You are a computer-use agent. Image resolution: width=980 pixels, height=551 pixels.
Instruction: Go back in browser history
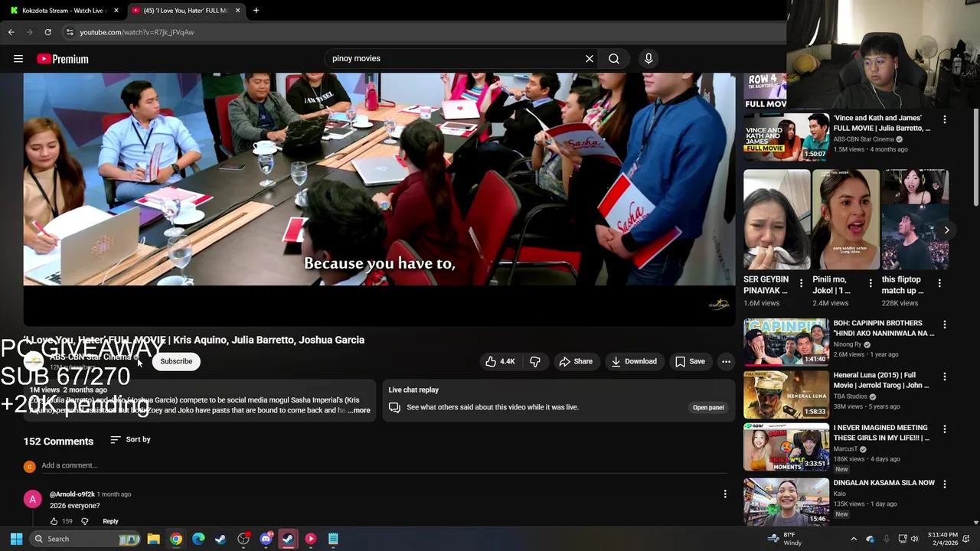[11, 32]
